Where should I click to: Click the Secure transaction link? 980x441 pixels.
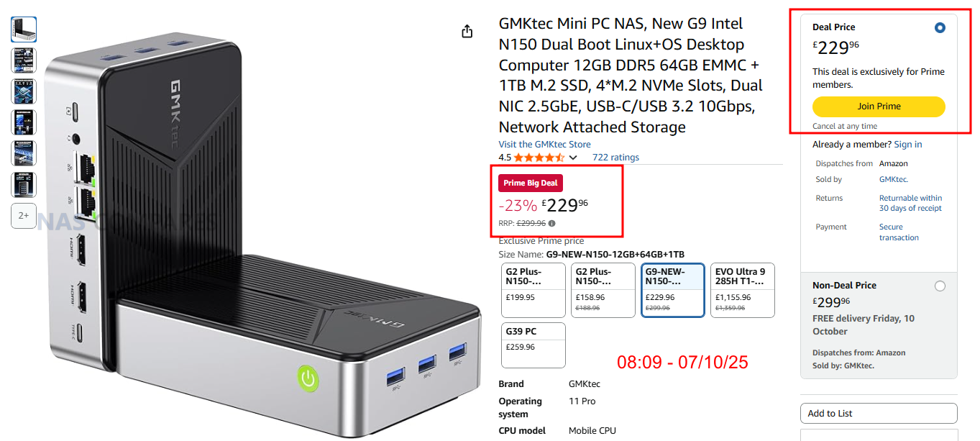coord(899,232)
